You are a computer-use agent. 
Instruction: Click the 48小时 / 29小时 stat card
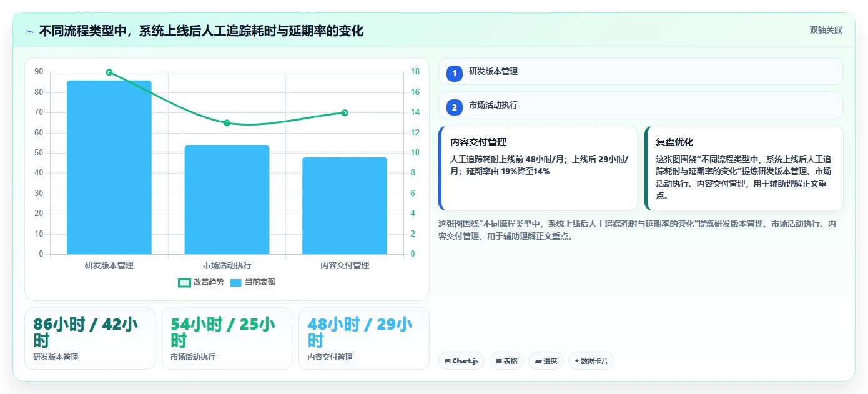point(364,338)
